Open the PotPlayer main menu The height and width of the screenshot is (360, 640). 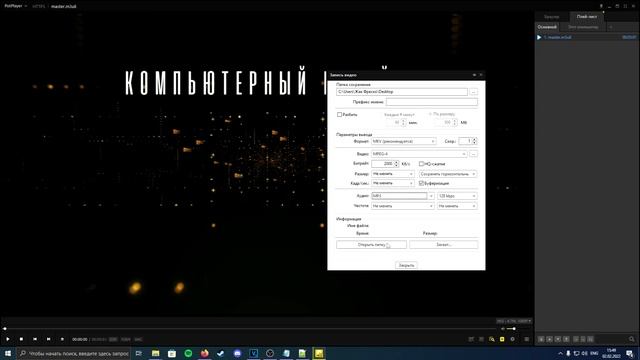click(16, 6)
